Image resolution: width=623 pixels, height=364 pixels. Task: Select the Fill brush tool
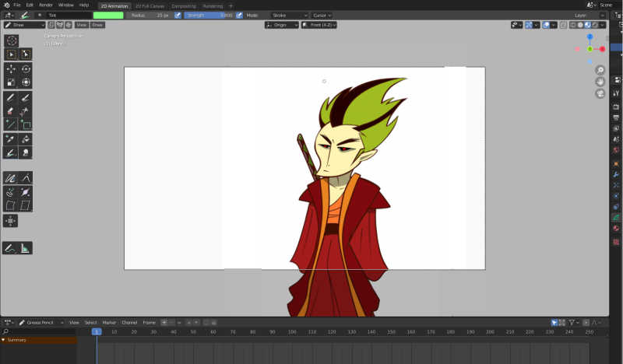click(x=26, y=98)
